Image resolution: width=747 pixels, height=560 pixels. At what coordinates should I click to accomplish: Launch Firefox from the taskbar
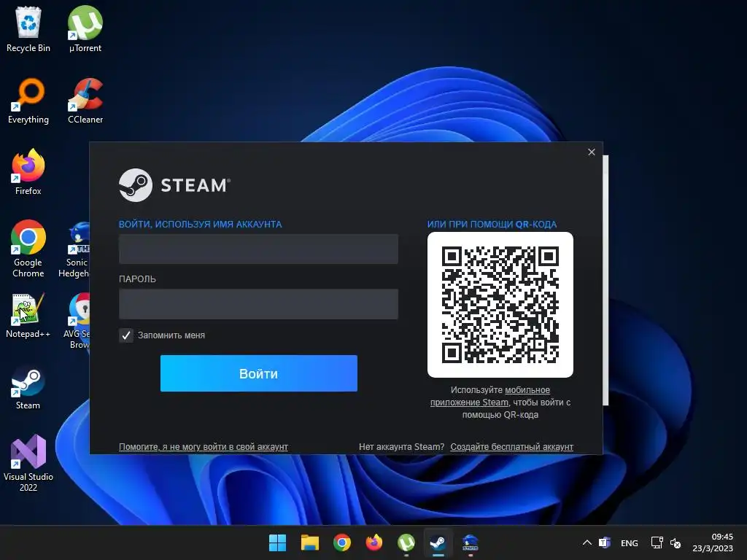[x=374, y=542]
